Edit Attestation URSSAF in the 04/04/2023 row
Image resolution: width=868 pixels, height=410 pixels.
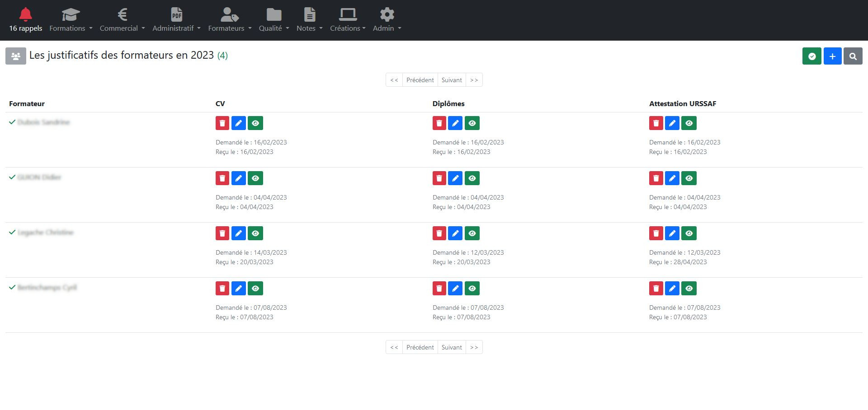pos(672,178)
